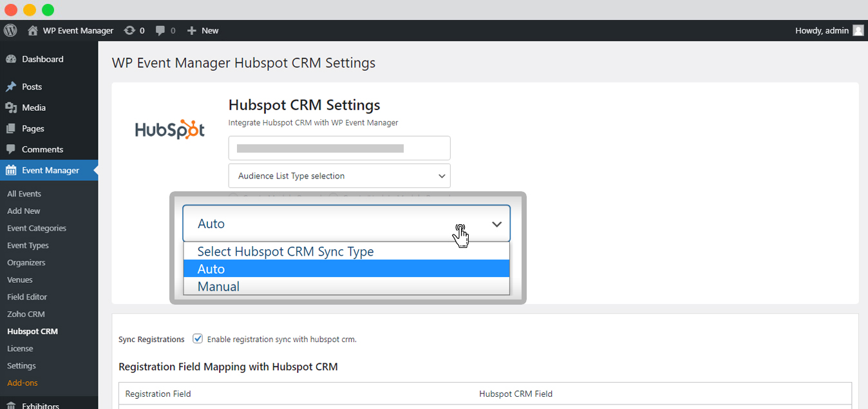Screen dimensions: 868x409
Task: Open Zoho CRM submenu item
Action: coord(26,314)
